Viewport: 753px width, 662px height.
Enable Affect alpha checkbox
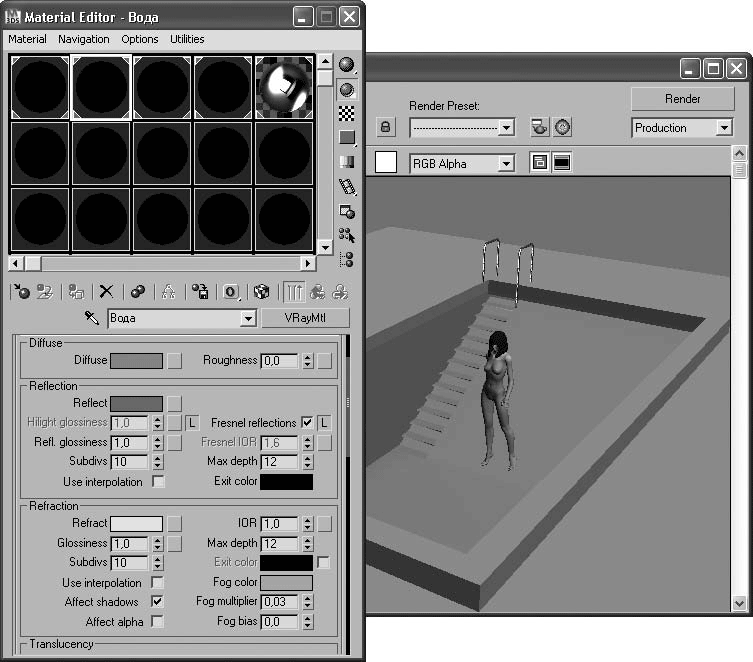pyautogui.click(x=157, y=622)
